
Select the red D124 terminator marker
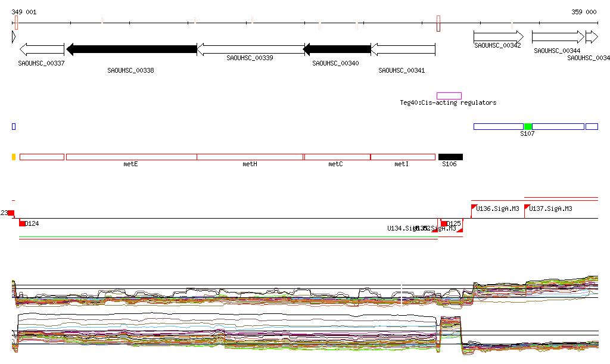(23, 223)
